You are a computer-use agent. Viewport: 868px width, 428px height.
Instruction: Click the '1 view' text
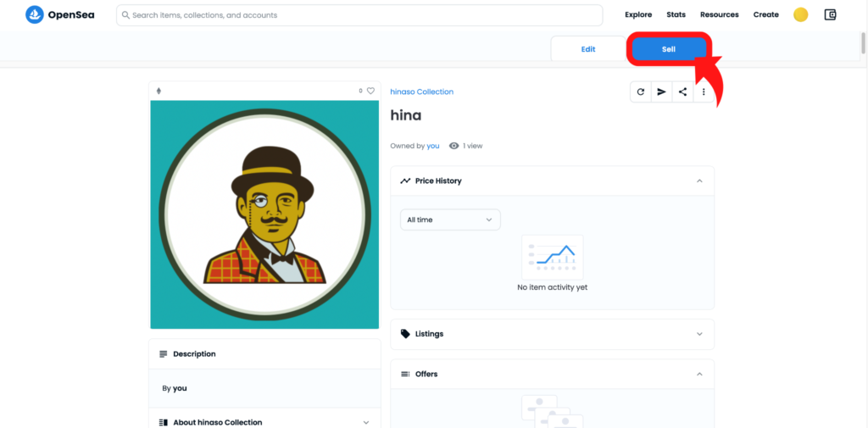473,146
